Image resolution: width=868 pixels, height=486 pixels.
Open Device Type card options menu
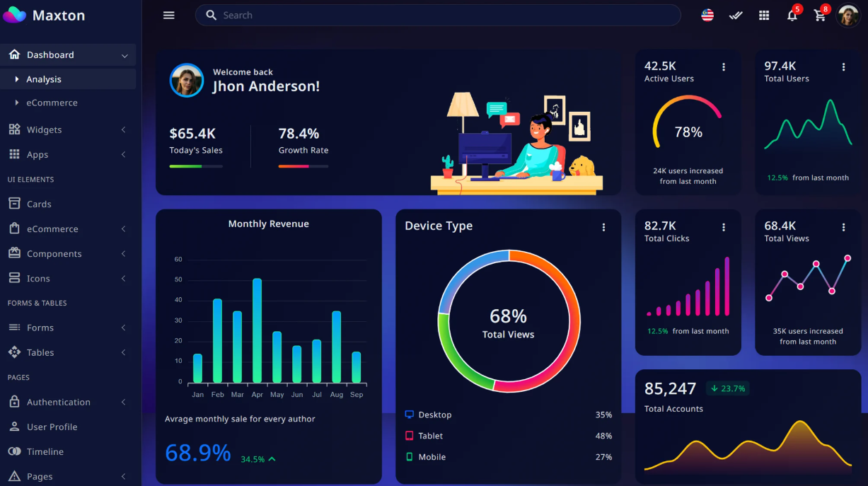pyautogui.click(x=603, y=227)
